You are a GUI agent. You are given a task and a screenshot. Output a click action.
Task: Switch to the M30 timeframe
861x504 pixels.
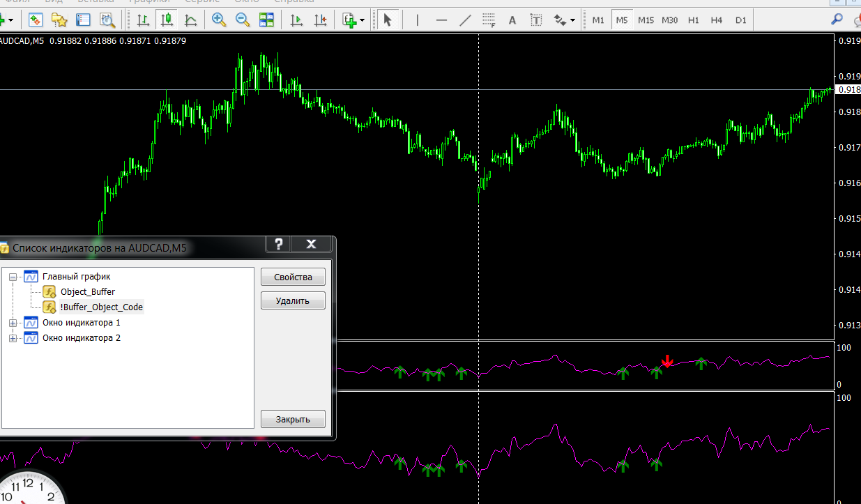pos(669,20)
